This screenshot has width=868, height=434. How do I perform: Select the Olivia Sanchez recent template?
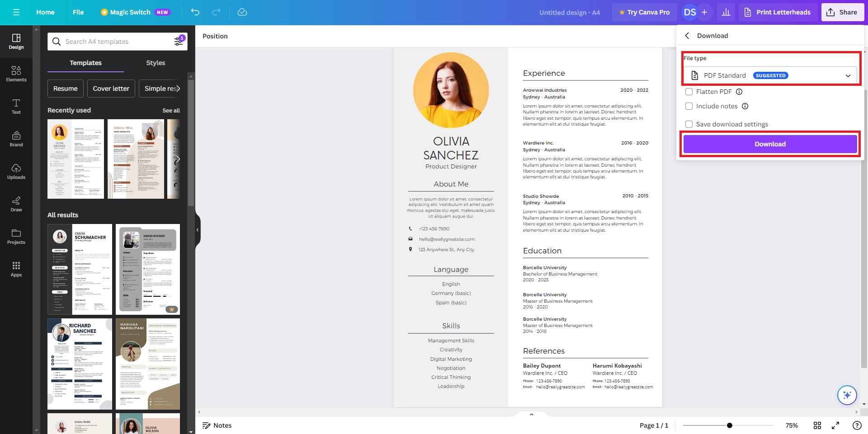tap(75, 159)
